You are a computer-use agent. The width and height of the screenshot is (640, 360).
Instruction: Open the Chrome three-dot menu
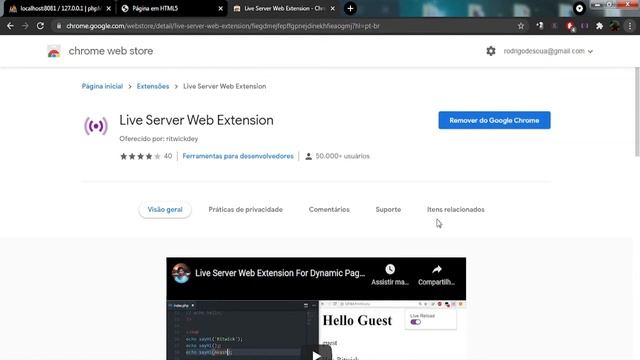(x=630, y=26)
